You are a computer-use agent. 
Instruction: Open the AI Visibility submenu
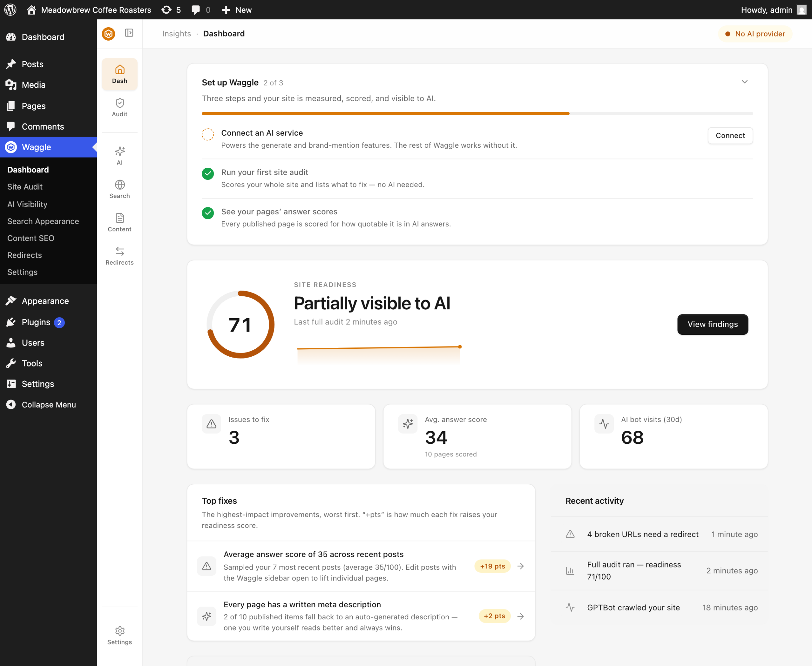pos(27,204)
